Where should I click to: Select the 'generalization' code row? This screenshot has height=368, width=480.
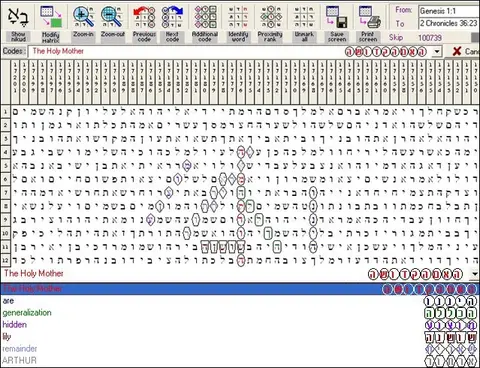coord(240,313)
